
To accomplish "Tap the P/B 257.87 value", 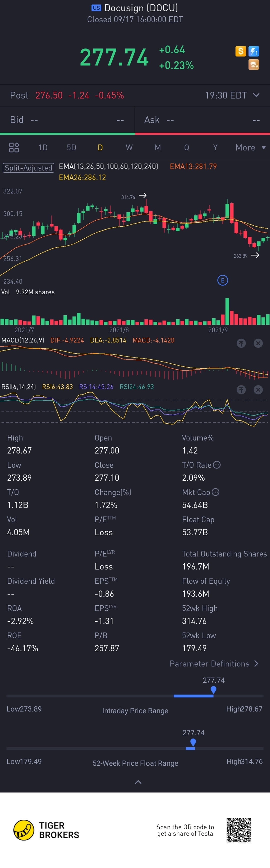I will (107, 648).
